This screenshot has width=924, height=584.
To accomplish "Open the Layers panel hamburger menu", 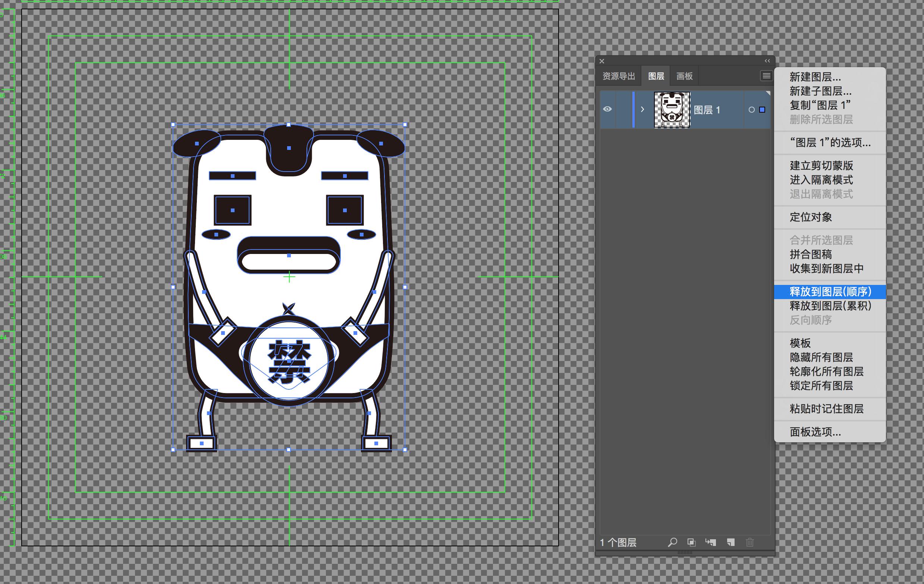I will click(766, 76).
